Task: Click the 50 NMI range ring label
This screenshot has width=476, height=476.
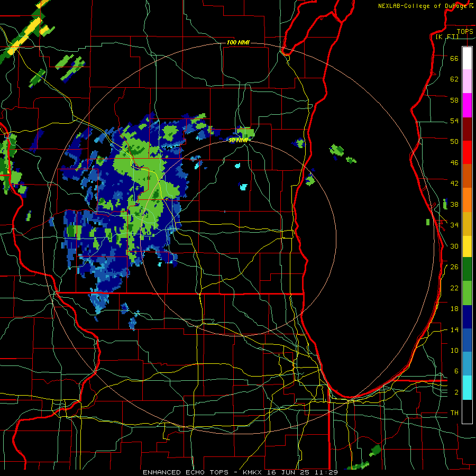Action: point(238,140)
